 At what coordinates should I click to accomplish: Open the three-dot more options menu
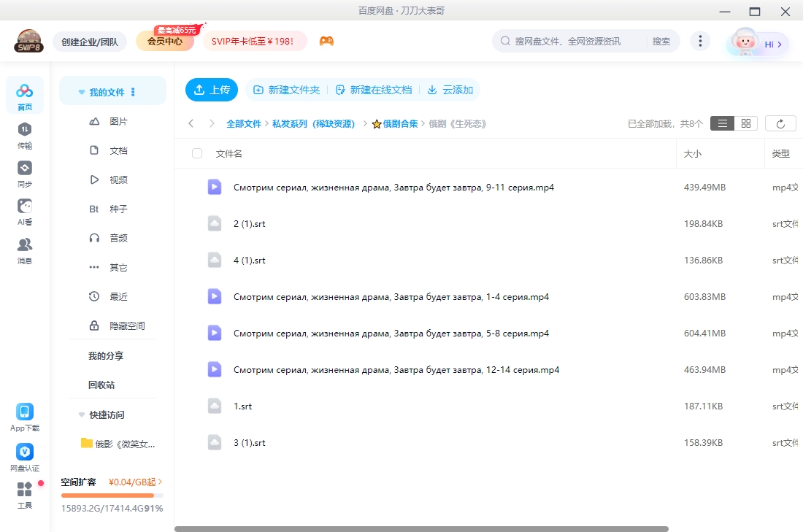(700, 41)
